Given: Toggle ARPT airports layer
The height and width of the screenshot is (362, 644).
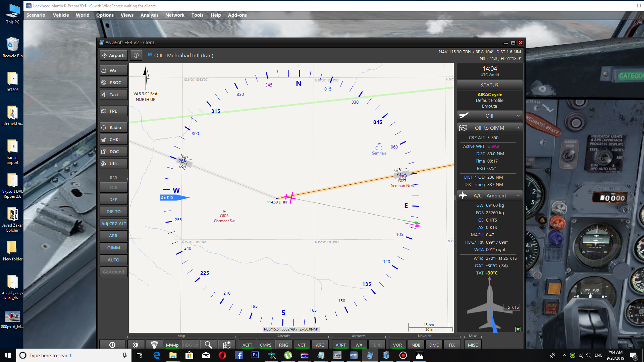Looking at the screenshot, I should pos(341,345).
